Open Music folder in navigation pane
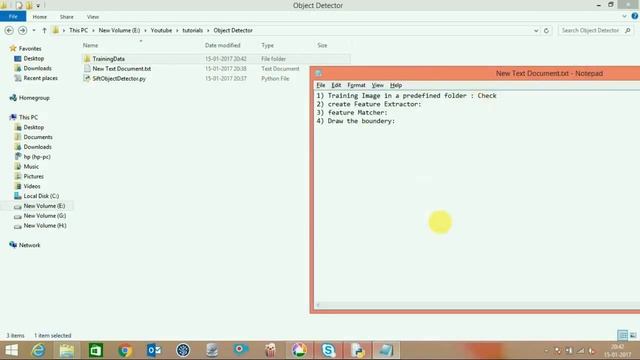This screenshot has width=640, height=360. point(31,167)
